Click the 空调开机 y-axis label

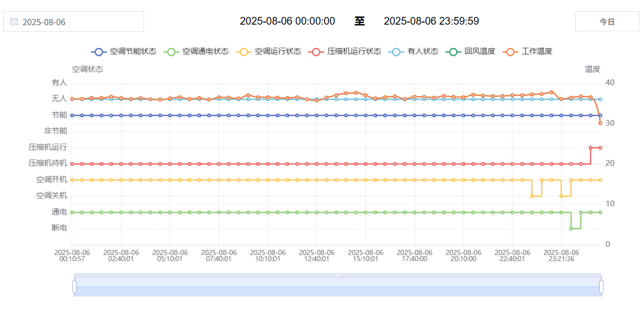click(x=52, y=179)
